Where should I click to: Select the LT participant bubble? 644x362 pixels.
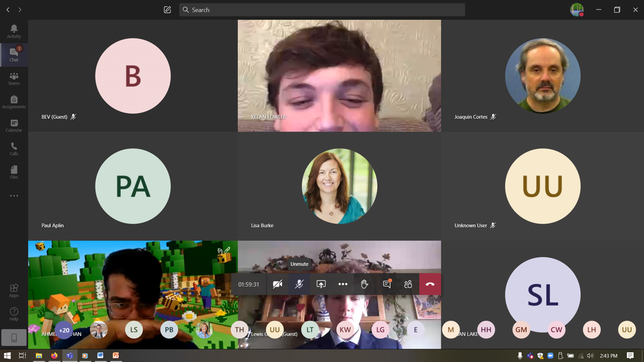point(310,330)
